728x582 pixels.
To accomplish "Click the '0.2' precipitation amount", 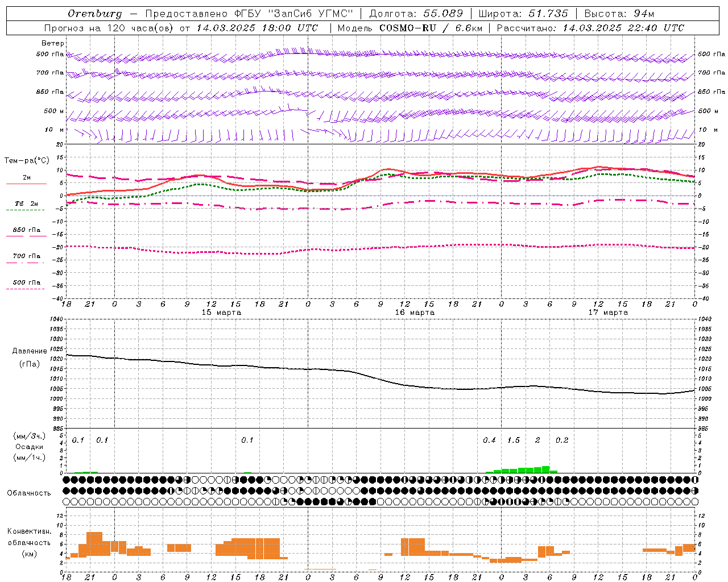I will point(562,440).
